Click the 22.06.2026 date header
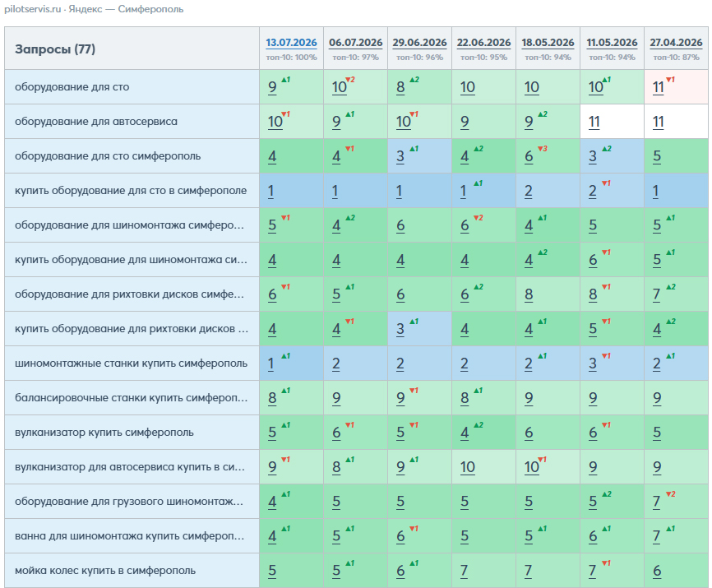The height and width of the screenshot is (588, 712). coord(483,43)
